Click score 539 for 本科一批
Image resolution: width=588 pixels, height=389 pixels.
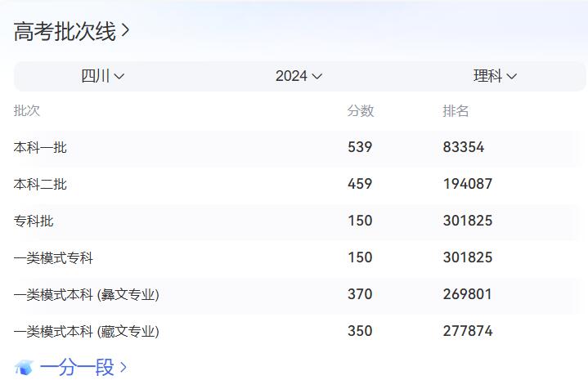360,147
